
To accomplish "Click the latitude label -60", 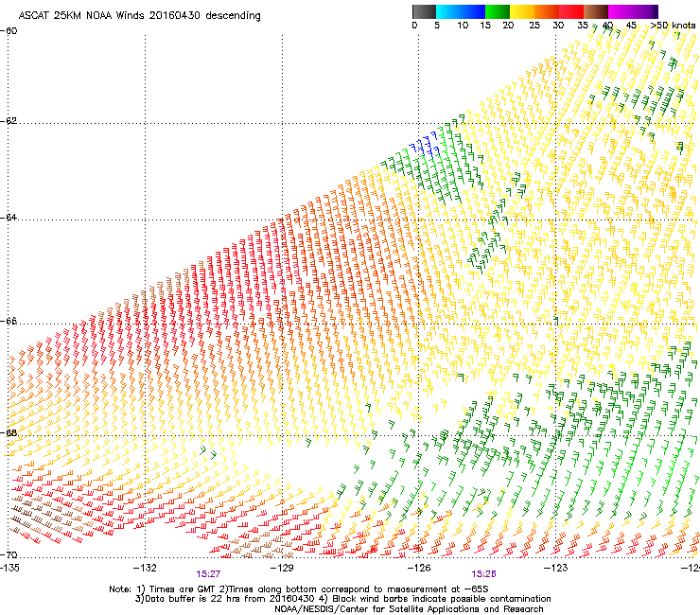I will pyautogui.click(x=9, y=31).
